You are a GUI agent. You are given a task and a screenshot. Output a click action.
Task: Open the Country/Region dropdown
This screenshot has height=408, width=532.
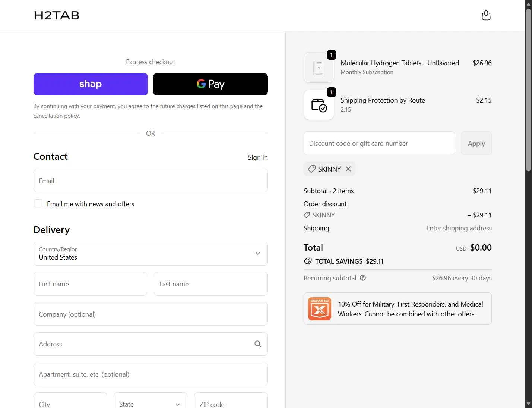point(151,254)
